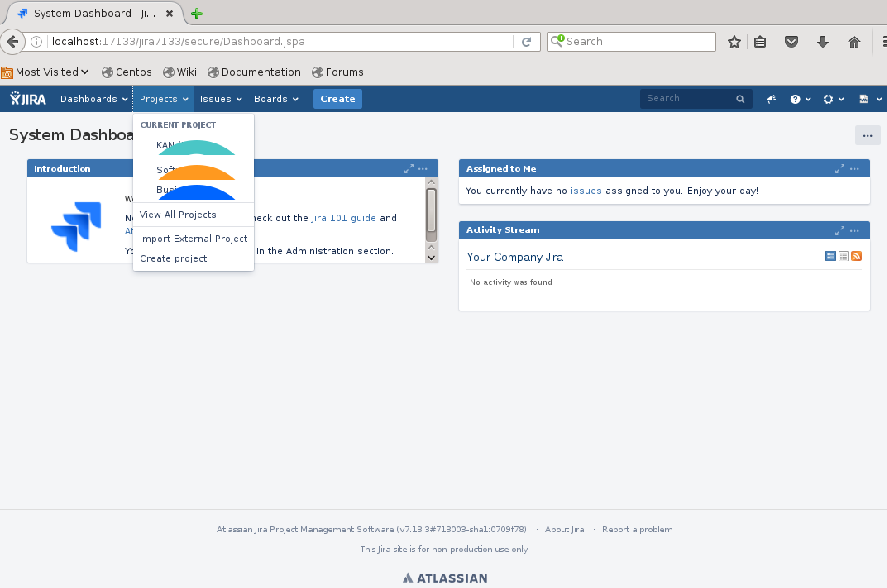
Task: Expand the Dashboards dropdown
Action: (93, 99)
